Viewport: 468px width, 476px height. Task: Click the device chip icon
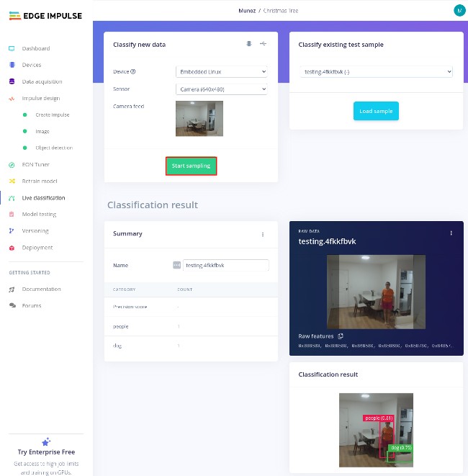pyautogui.click(x=249, y=44)
